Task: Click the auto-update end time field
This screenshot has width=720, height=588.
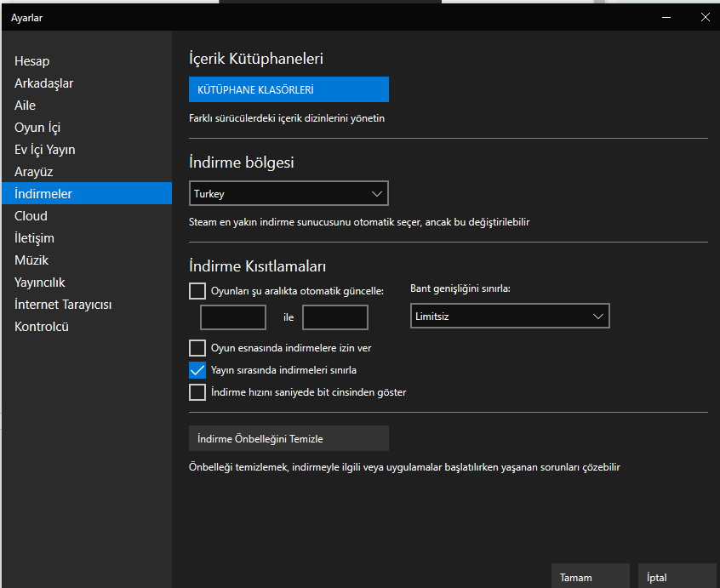Action: (x=335, y=317)
